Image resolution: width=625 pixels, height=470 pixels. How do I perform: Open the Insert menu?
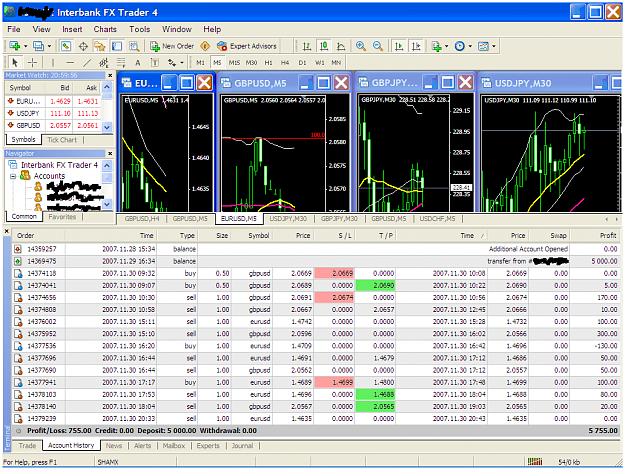(72, 29)
